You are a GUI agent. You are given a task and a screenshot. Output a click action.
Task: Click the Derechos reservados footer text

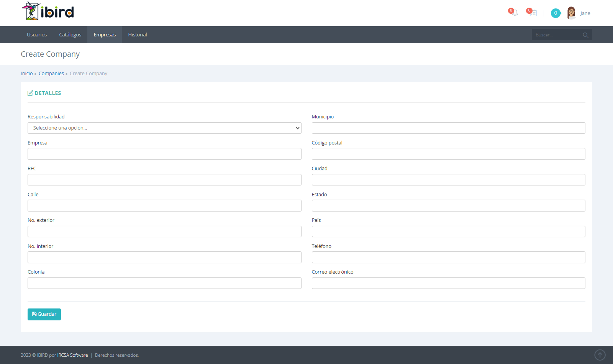coord(117,355)
